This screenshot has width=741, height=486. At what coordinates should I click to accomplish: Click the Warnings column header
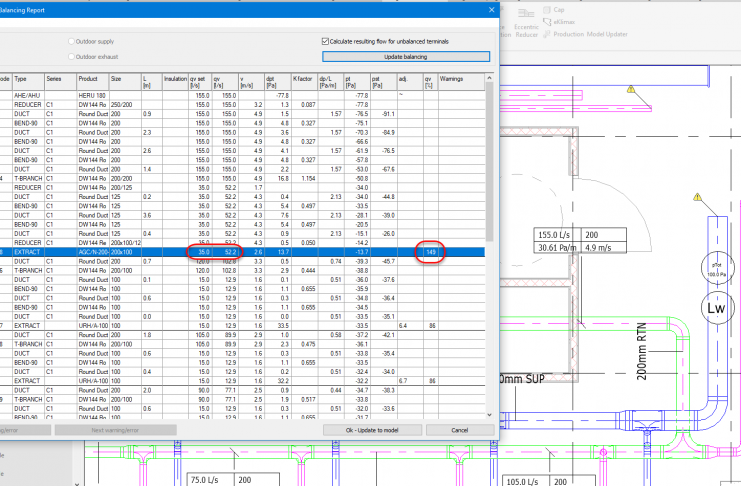[x=454, y=78]
